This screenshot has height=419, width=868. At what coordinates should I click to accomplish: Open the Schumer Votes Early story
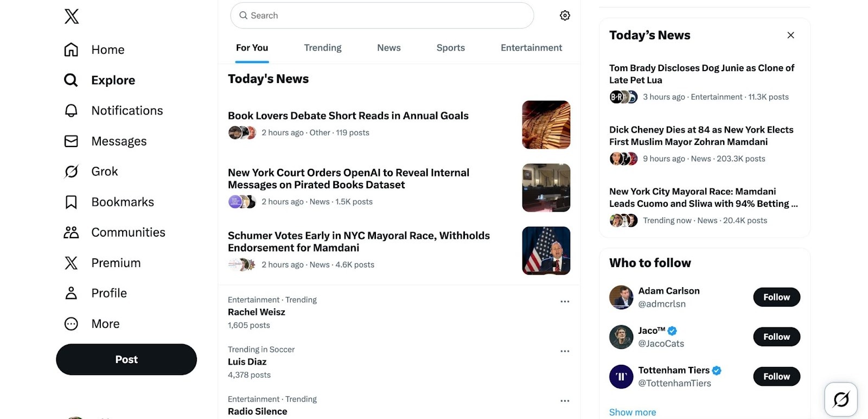359,242
